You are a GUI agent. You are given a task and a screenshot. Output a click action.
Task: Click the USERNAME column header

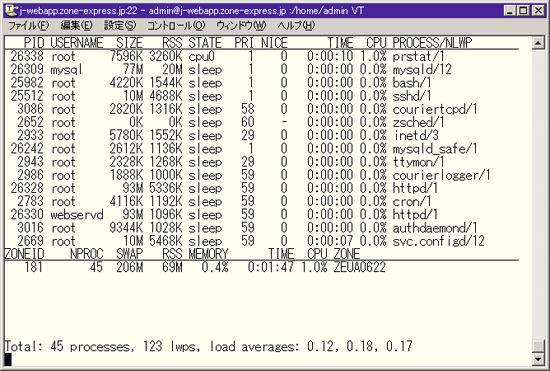coord(77,43)
